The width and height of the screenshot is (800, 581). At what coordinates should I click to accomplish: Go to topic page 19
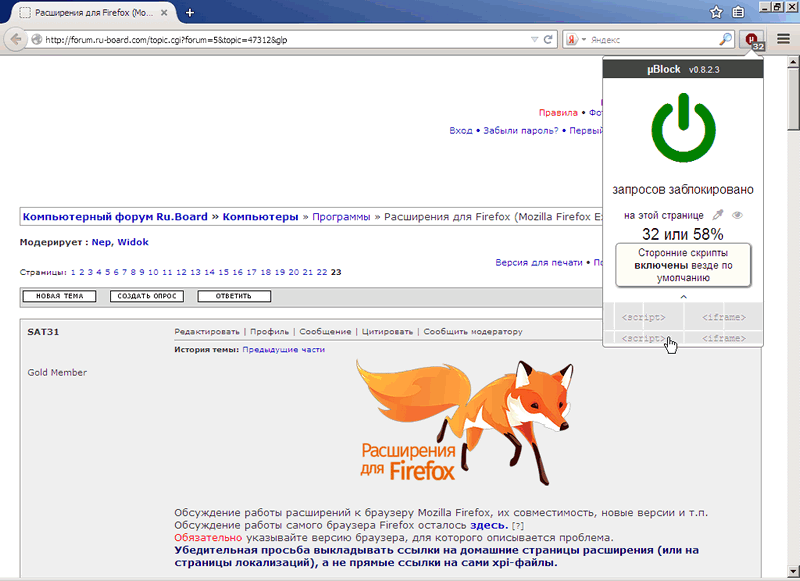(x=280, y=272)
